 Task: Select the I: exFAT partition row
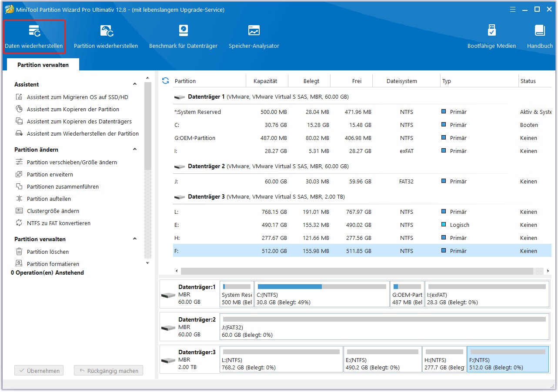click(x=362, y=151)
